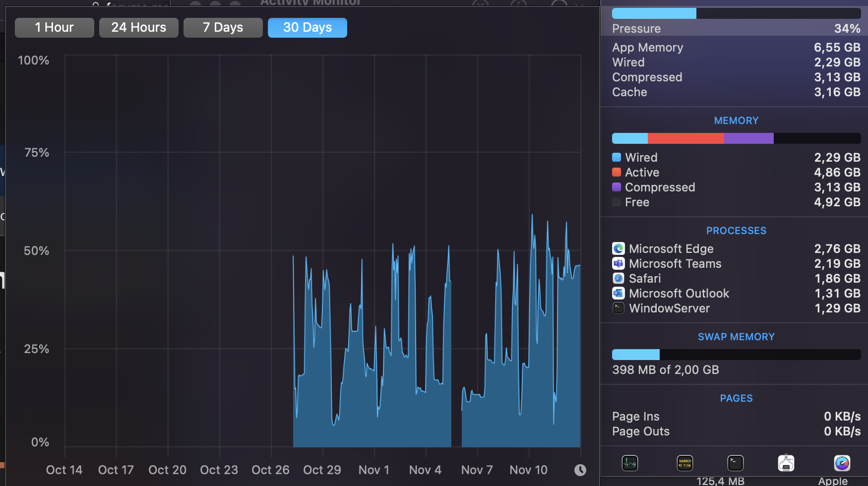Click the clock icon below the graph
868x486 pixels.
coord(580,470)
